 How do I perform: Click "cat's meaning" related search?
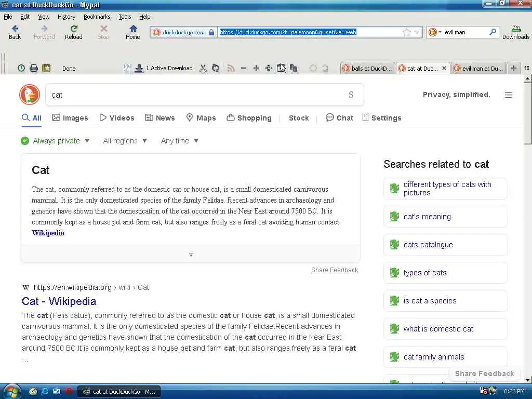(x=445, y=217)
